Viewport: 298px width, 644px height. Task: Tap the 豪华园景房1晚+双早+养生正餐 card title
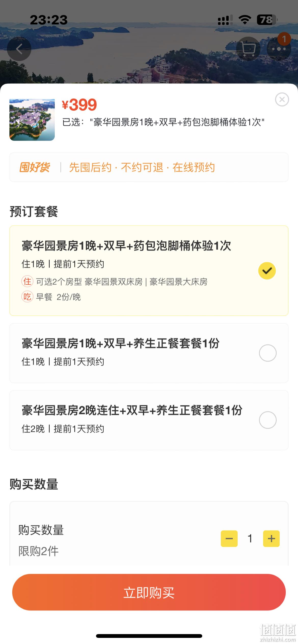pyautogui.click(x=120, y=344)
